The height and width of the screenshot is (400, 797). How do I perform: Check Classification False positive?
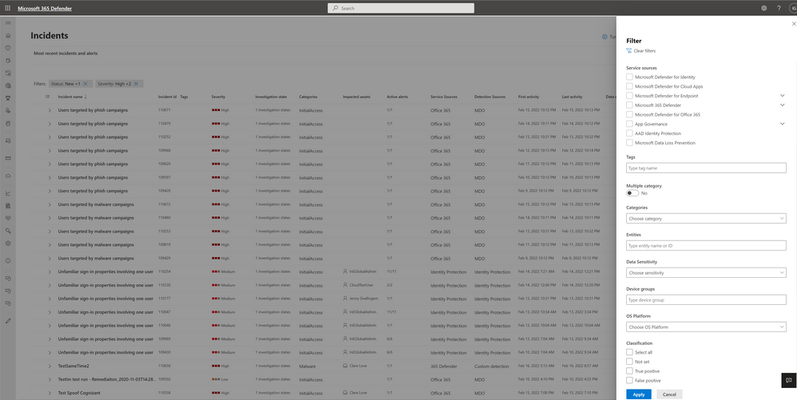629,380
